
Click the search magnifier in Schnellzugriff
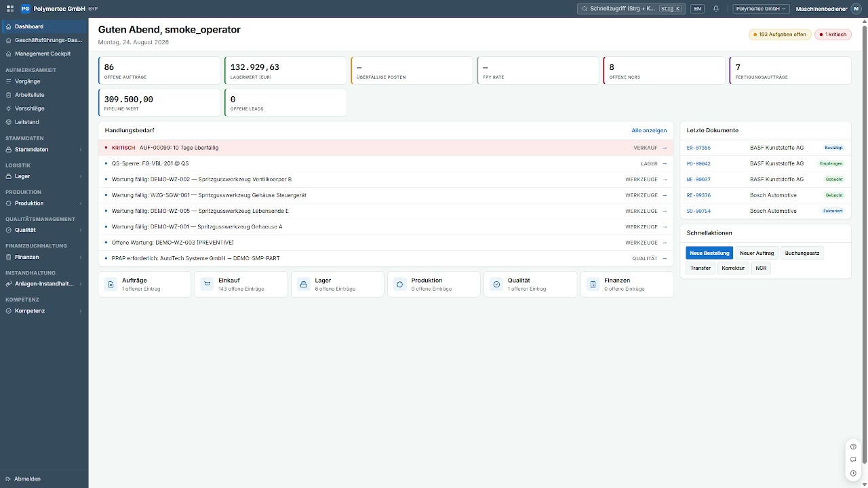click(585, 9)
